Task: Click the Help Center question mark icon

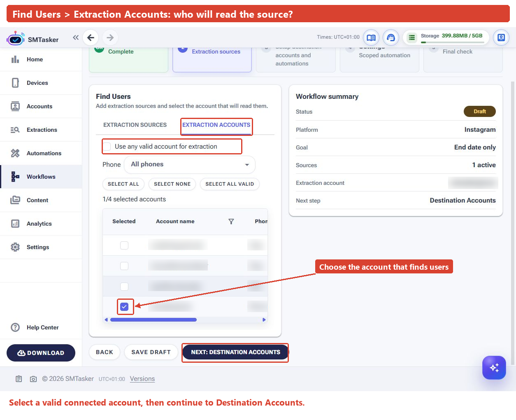Action: [x=15, y=327]
